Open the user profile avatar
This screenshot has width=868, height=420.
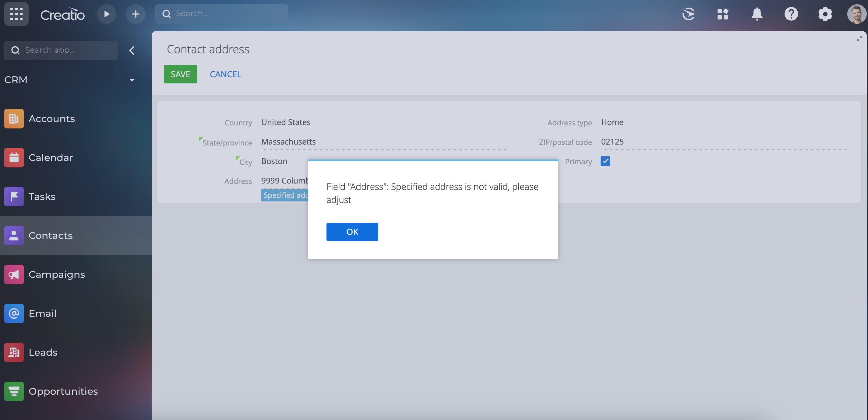pos(856,14)
